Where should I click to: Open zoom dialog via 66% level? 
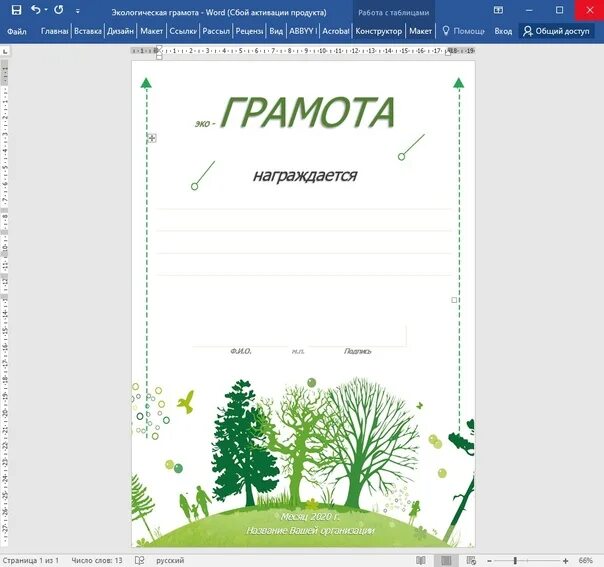586,560
